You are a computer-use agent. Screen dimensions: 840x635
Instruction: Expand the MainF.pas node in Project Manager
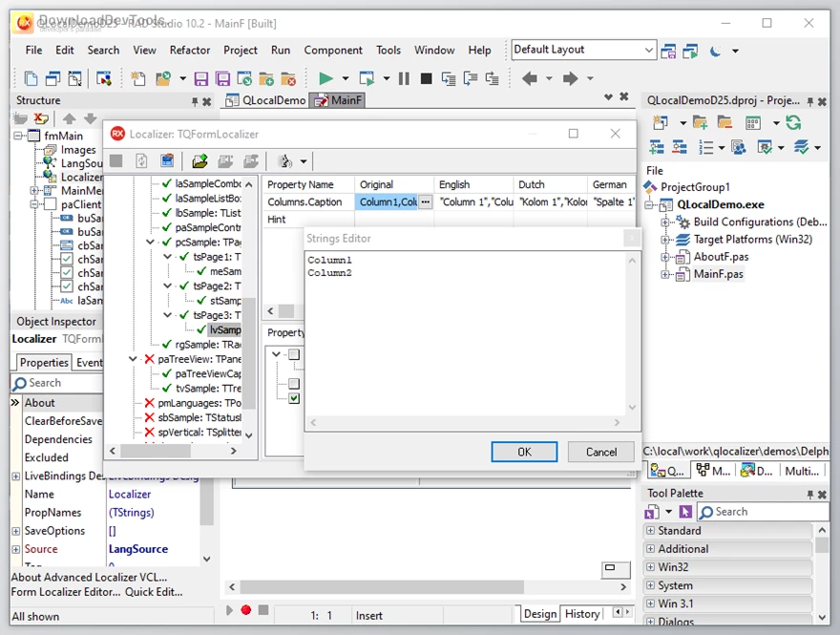pos(663,274)
